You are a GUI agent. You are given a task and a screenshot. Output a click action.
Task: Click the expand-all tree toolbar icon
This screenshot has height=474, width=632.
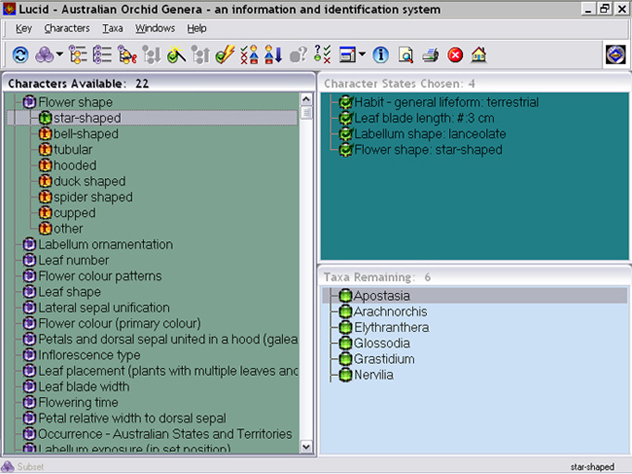pyautogui.click(x=78, y=55)
